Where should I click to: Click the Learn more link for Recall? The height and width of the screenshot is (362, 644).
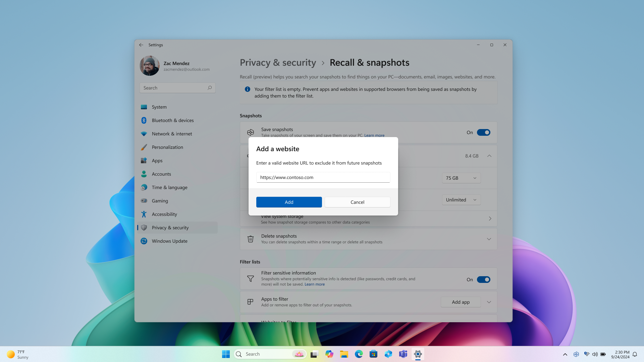(x=374, y=135)
